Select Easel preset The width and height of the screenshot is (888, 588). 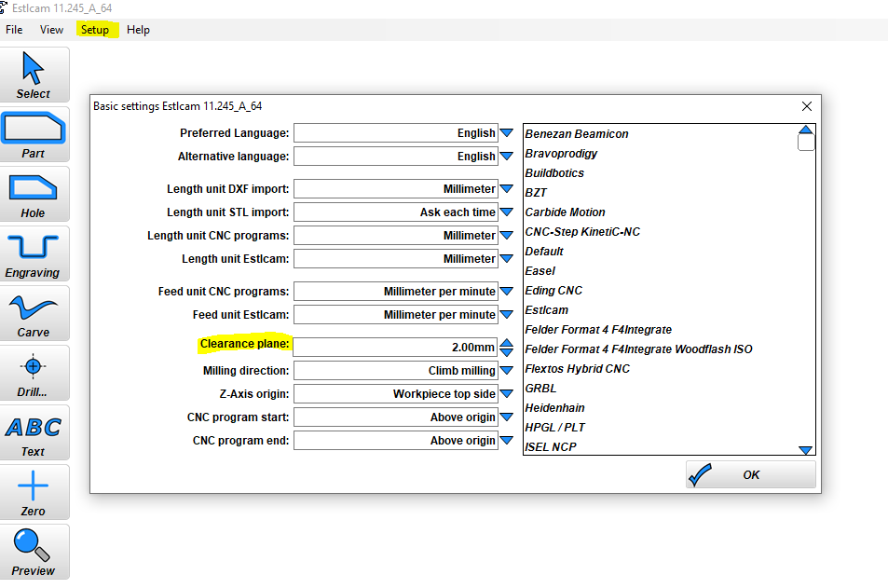(x=540, y=271)
